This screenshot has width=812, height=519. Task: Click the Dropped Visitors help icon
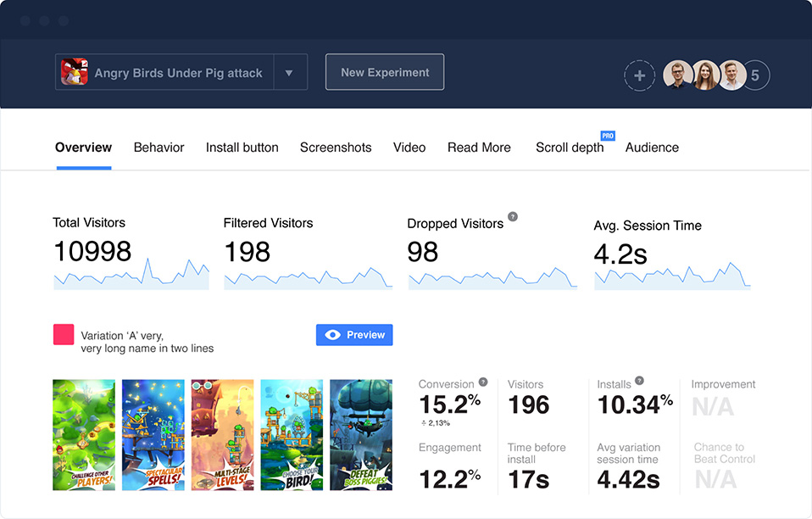513,216
